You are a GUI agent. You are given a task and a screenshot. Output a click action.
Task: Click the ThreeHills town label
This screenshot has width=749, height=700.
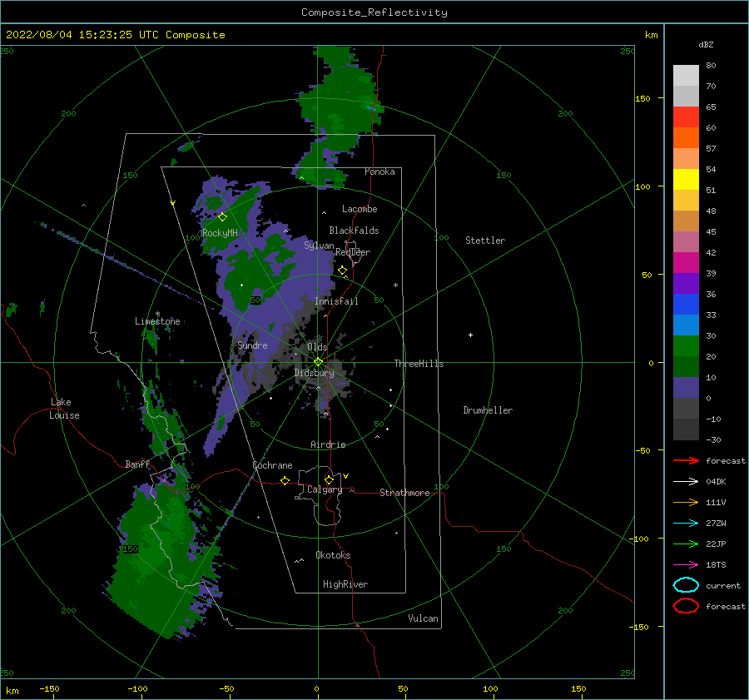click(419, 364)
